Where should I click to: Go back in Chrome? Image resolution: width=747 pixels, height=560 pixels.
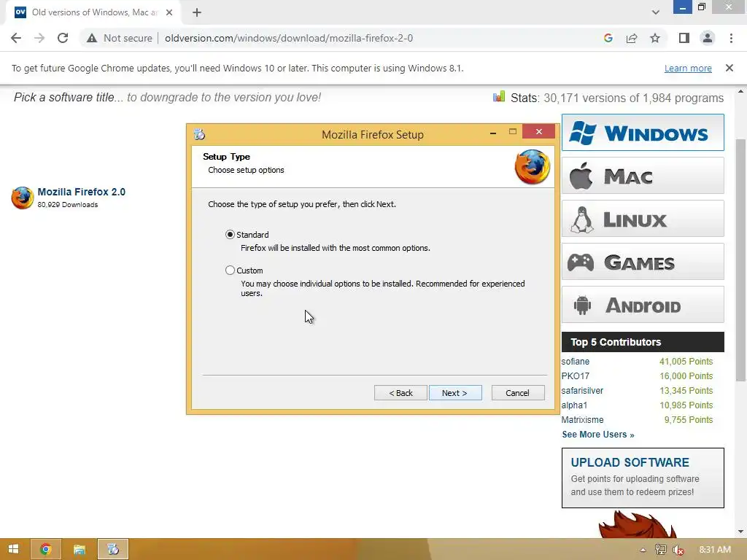tap(16, 38)
